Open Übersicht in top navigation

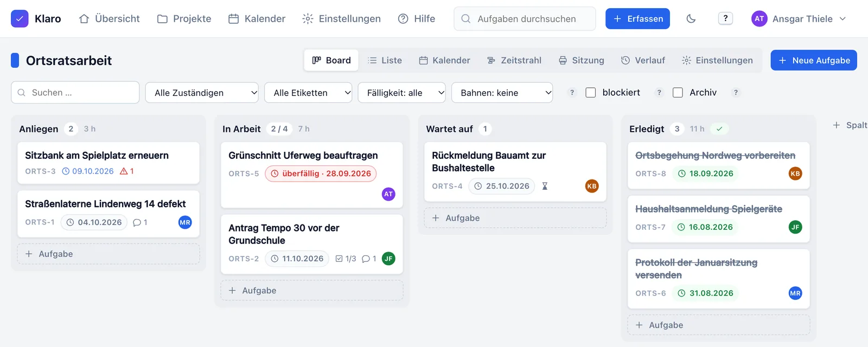coord(109,18)
